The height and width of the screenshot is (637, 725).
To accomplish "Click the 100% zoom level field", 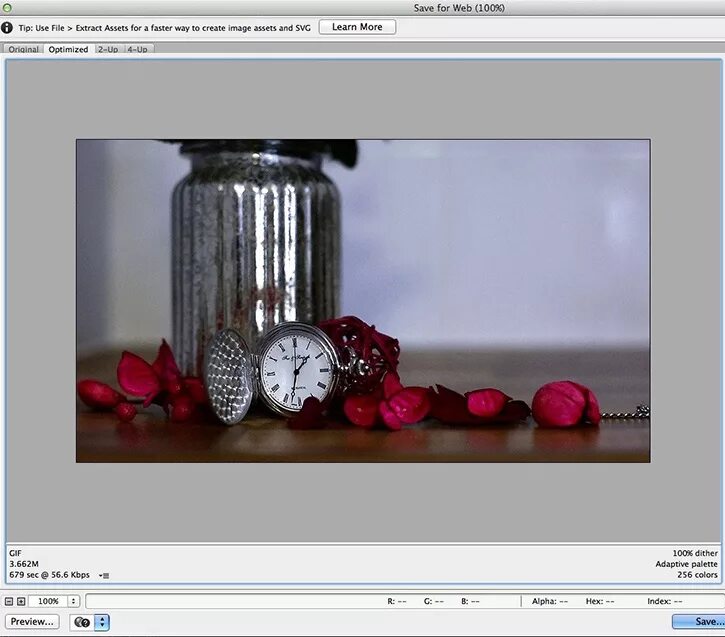I will (x=49, y=601).
